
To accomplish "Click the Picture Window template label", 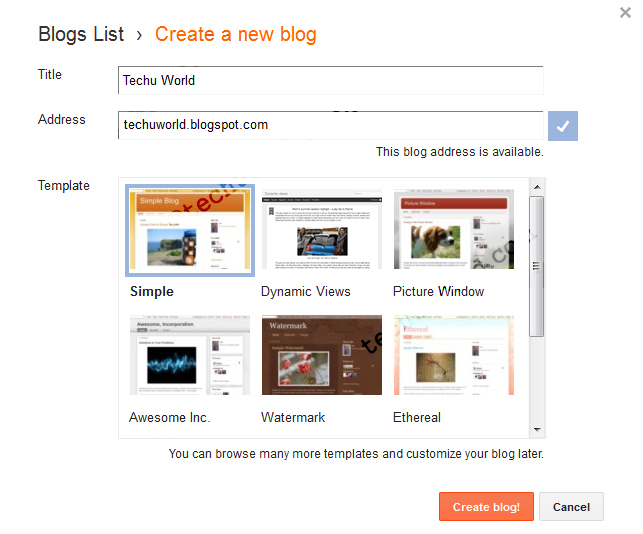I will point(438,291).
